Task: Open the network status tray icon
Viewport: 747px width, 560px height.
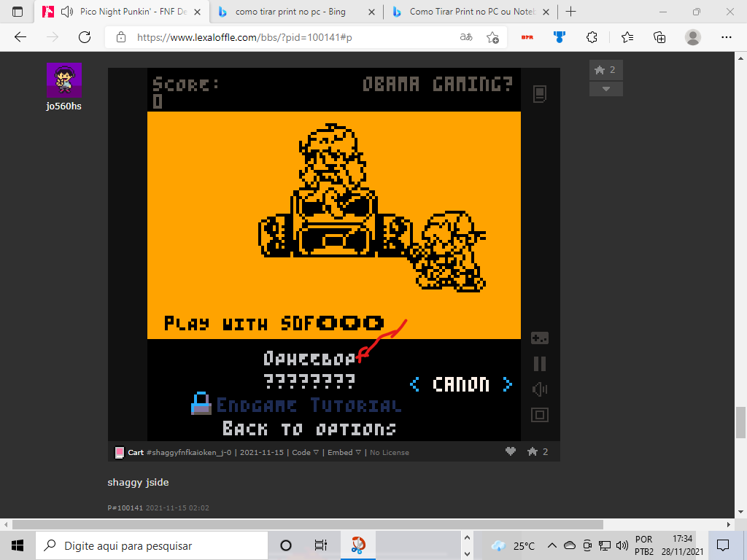Action: point(605,545)
